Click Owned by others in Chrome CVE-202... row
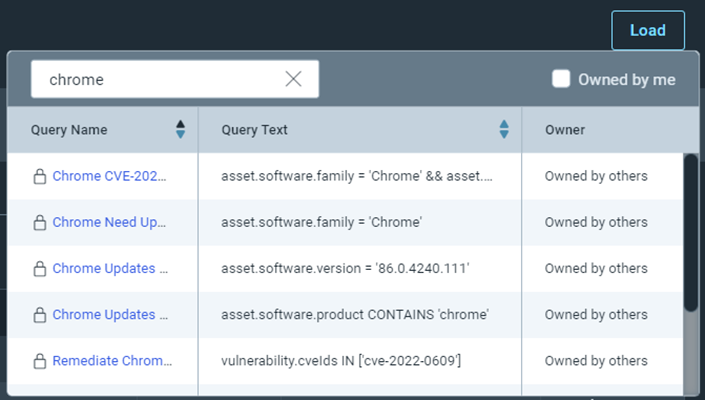Screen dimensions: 705x400 click(x=596, y=176)
